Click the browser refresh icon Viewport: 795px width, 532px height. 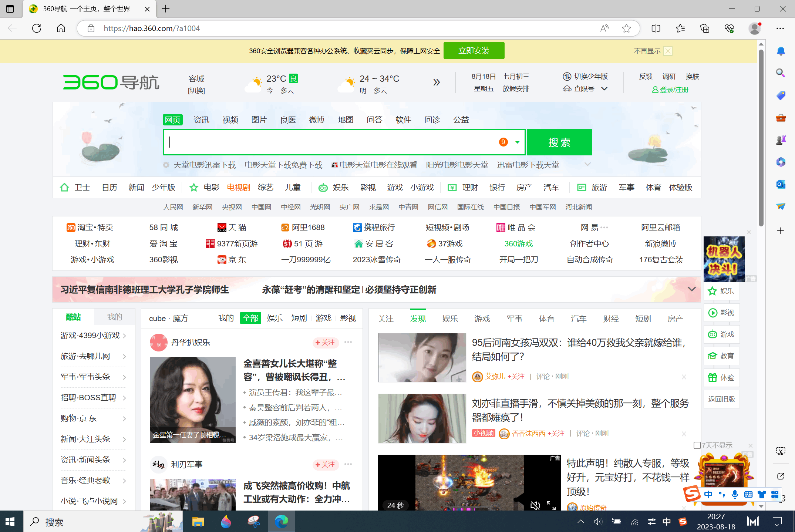click(x=37, y=28)
